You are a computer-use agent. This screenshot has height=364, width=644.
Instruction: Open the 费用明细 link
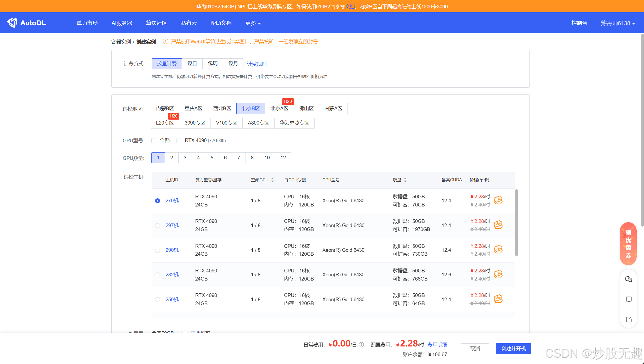tap(437, 345)
